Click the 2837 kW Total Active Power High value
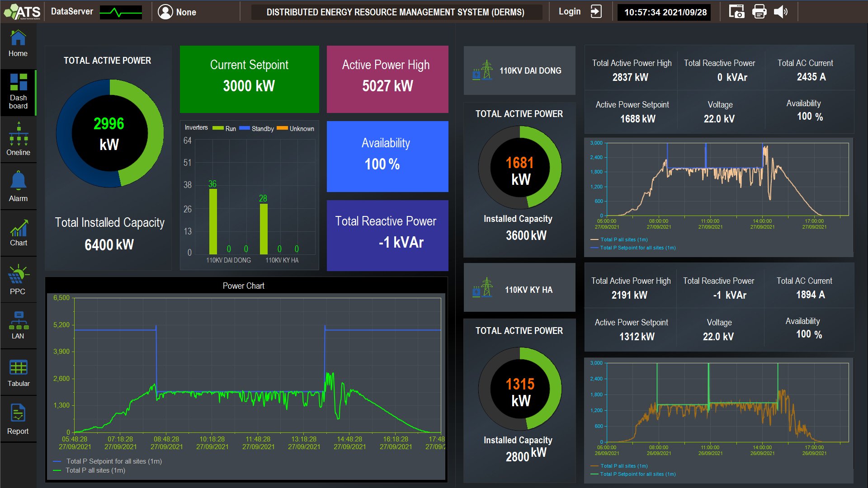The image size is (868, 488). (x=630, y=77)
